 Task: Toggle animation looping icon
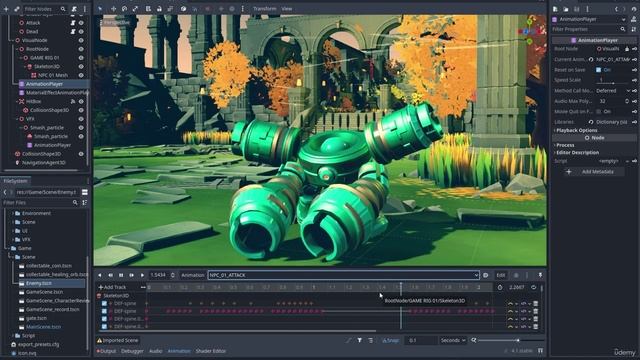coord(533,287)
